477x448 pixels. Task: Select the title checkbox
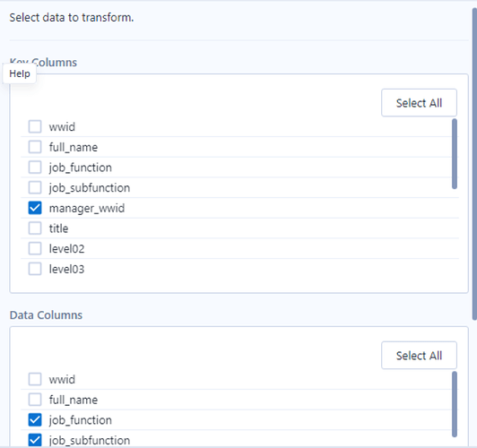[35, 228]
